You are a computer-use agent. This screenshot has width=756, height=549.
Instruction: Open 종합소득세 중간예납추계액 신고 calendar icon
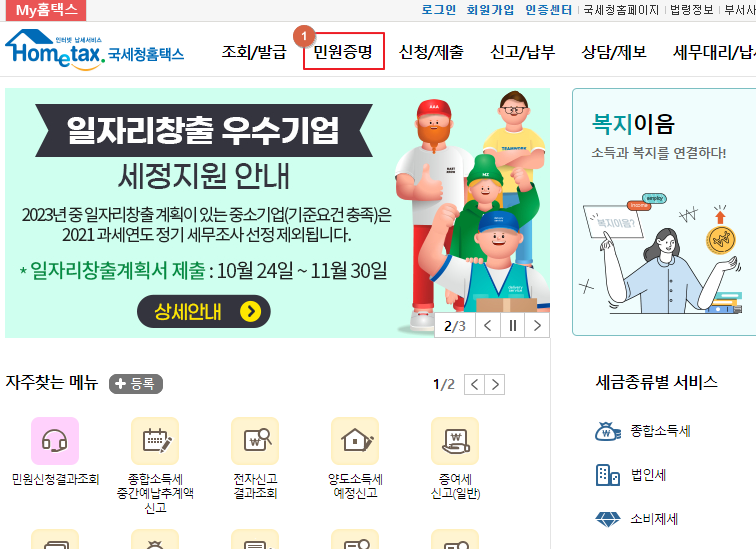pos(155,441)
